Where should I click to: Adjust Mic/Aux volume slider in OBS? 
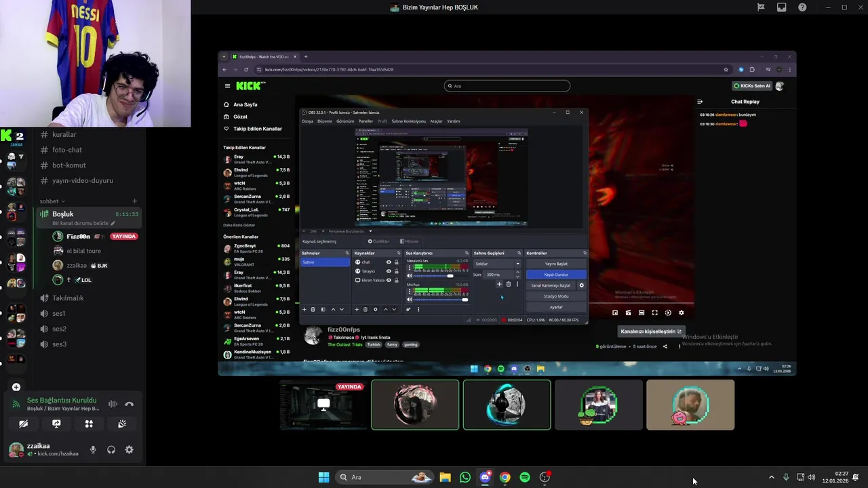pos(438,300)
